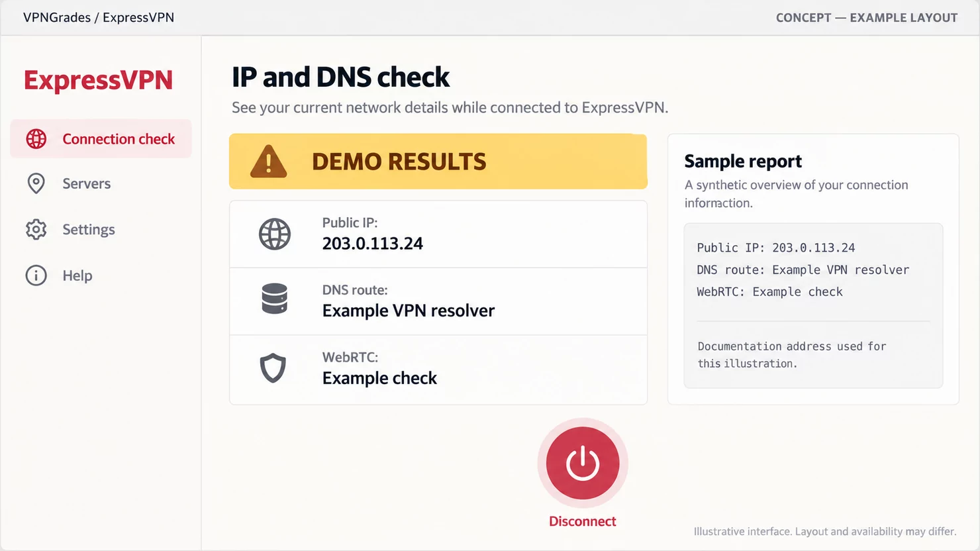This screenshot has width=980, height=551.
Task: Click the WebRTC: label in results list
Action: (350, 357)
